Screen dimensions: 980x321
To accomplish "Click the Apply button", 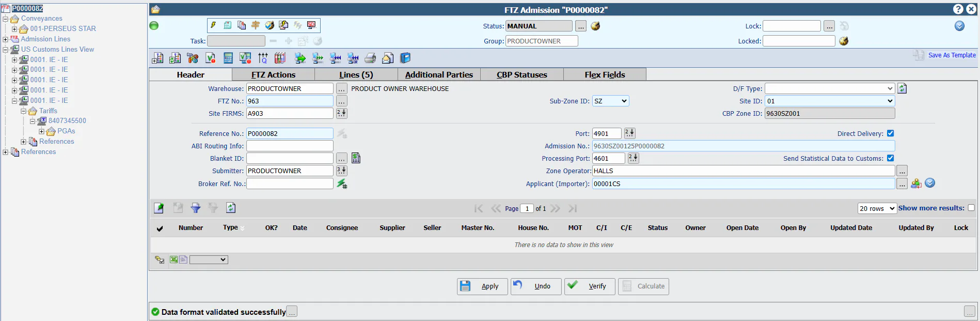I will coord(482,286).
